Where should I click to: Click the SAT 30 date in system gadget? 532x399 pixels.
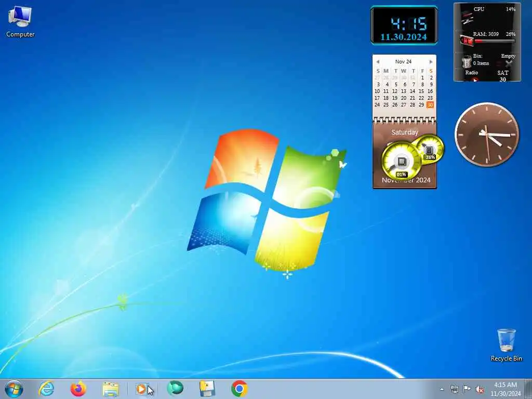[x=503, y=76]
